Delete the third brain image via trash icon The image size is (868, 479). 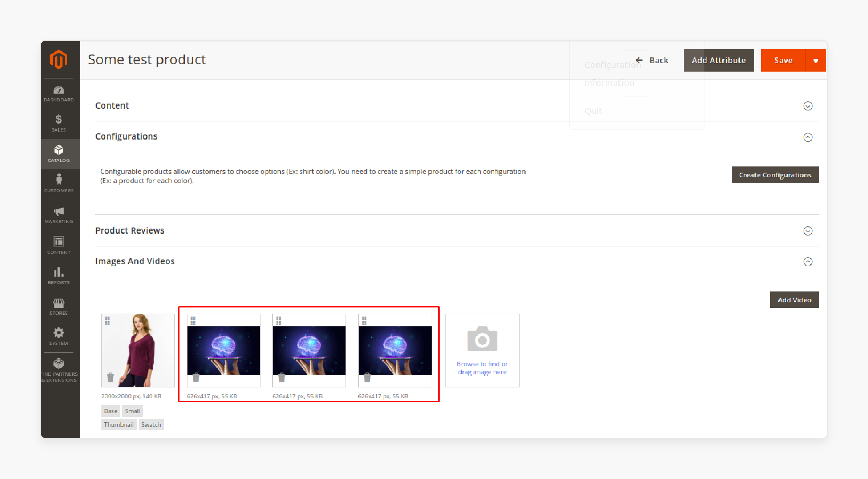tap(367, 378)
